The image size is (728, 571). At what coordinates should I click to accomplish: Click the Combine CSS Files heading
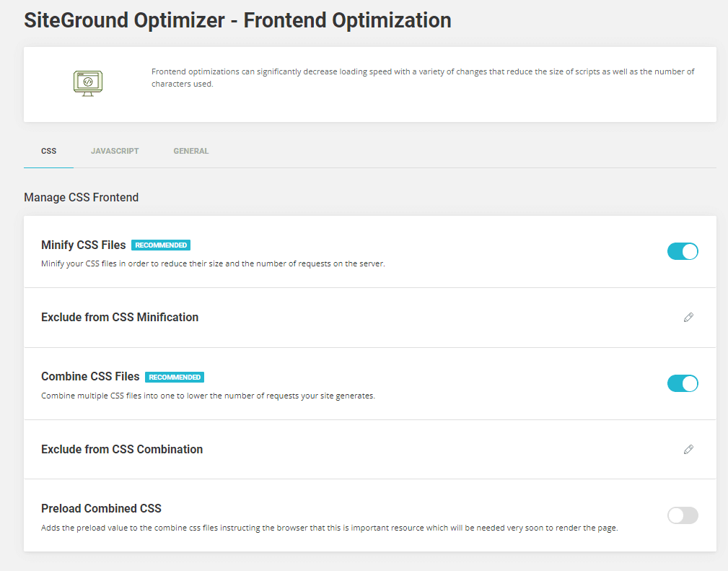pyautogui.click(x=90, y=377)
